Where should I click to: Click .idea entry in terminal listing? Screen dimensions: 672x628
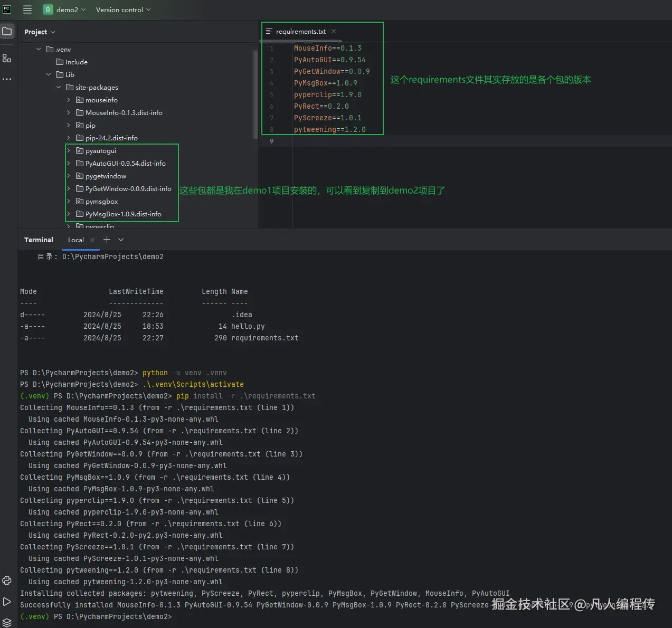point(242,315)
